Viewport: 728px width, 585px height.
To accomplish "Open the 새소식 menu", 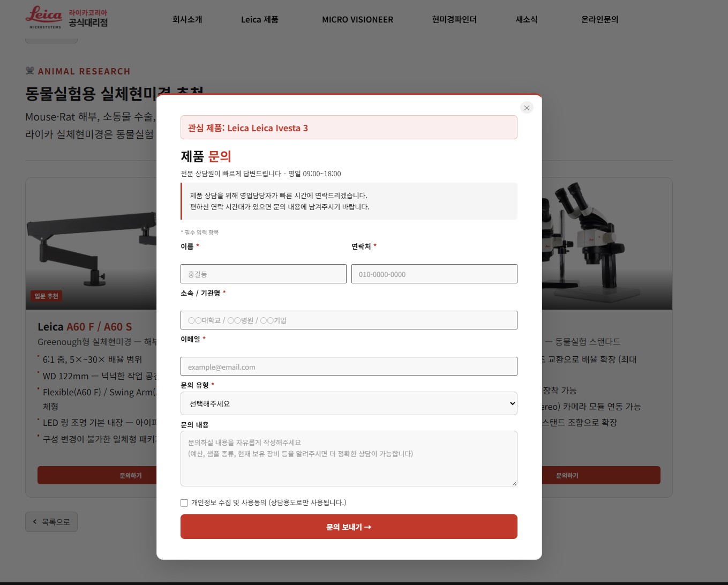I will click(x=527, y=19).
